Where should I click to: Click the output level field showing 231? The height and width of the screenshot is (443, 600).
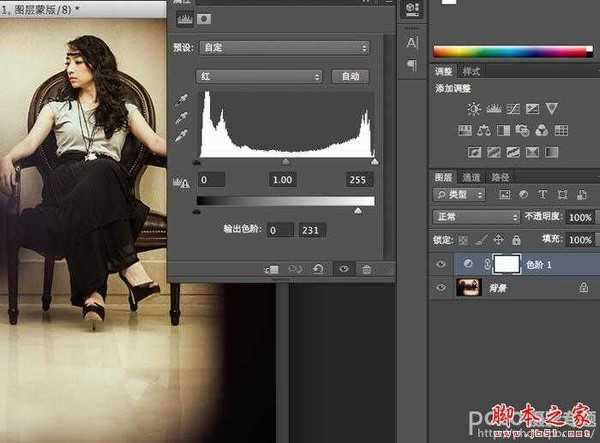tap(314, 230)
